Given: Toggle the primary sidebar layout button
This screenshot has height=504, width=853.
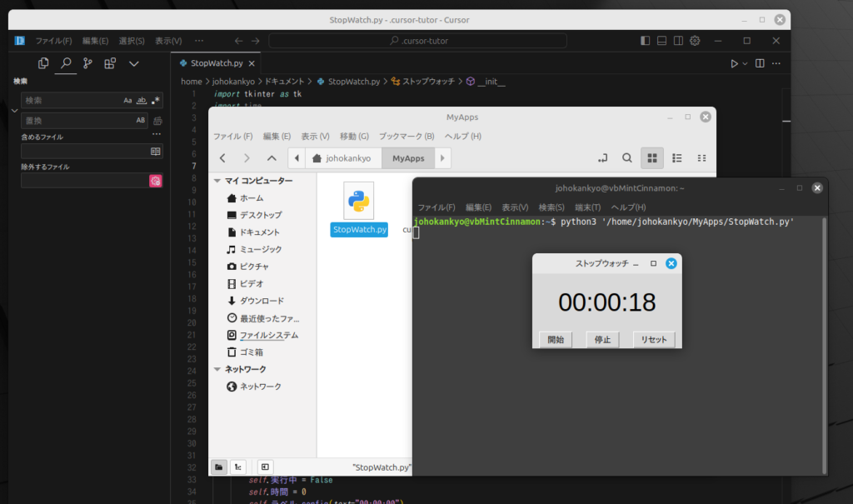Looking at the screenshot, I should [646, 40].
